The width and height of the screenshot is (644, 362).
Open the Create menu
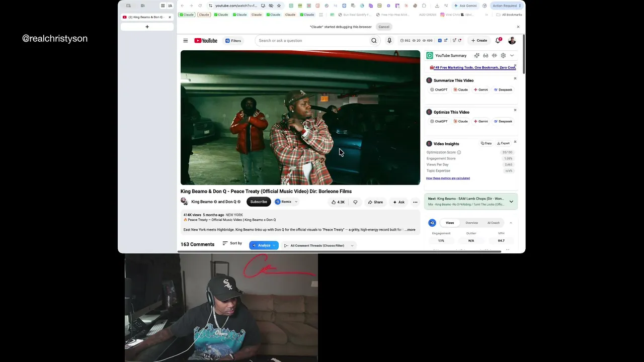click(479, 41)
